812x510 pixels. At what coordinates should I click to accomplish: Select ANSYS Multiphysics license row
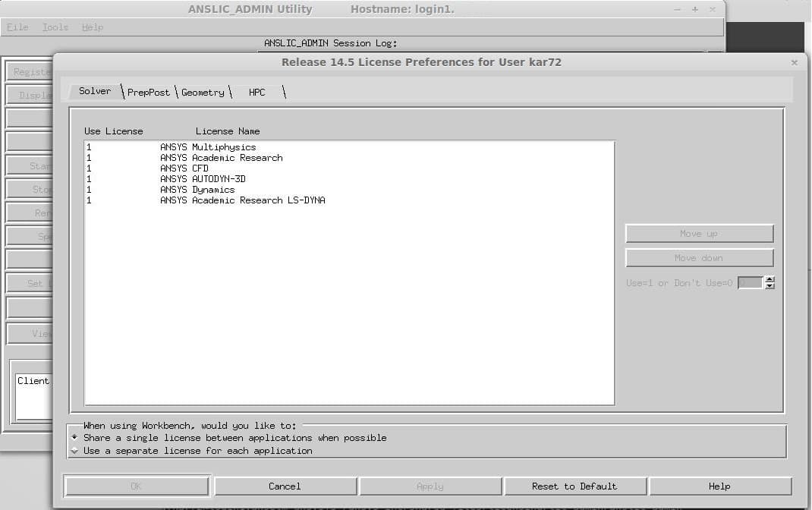tap(223, 147)
